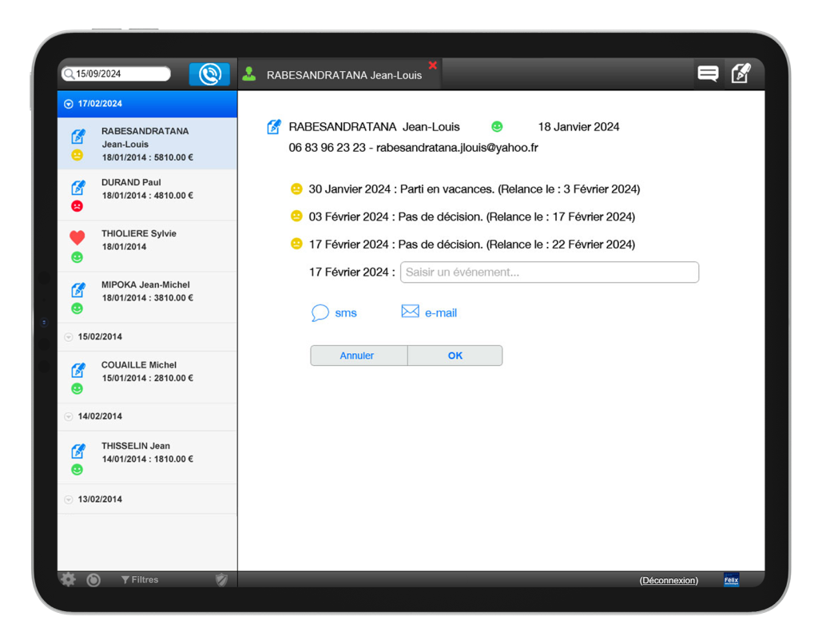Click the yellow face beside the 03 Février 2024 event
The height and width of the screenshot is (644, 818).
[296, 216]
